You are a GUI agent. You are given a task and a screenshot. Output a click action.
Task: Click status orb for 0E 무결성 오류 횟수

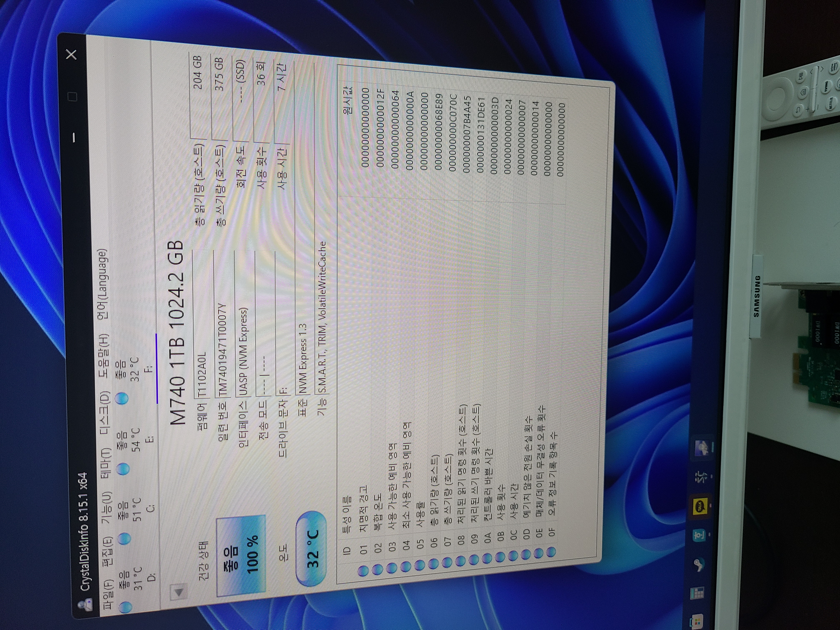pyautogui.click(x=538, y=553)
